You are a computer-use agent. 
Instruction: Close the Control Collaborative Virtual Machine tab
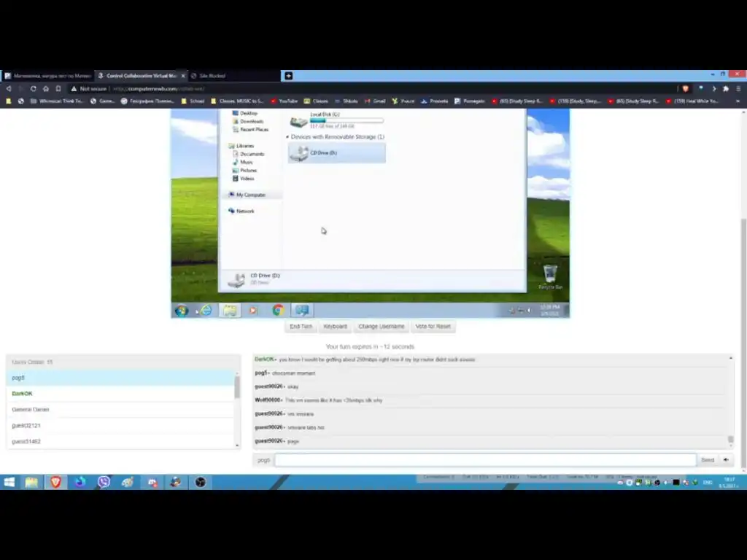[183, 76]
